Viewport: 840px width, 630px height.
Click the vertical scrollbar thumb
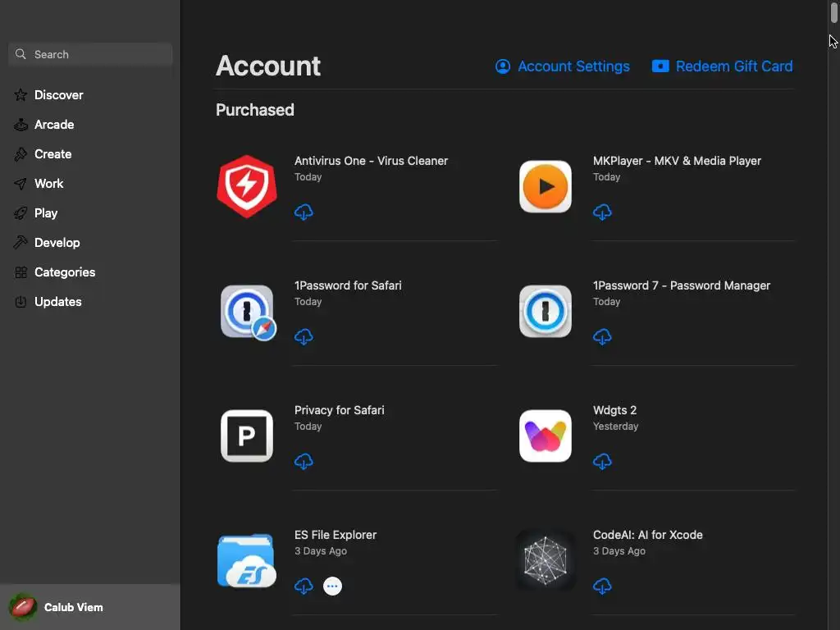(x=834, y=11)
